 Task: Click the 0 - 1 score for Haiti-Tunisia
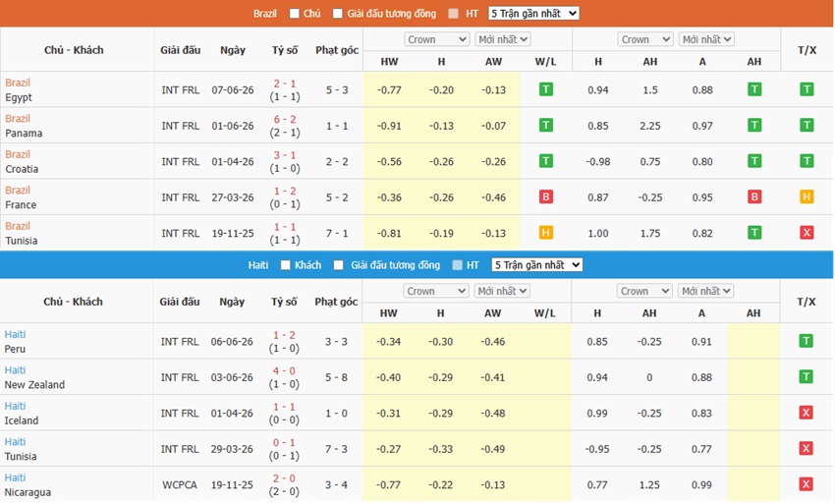pyautogui.click(x=284, y=443)
